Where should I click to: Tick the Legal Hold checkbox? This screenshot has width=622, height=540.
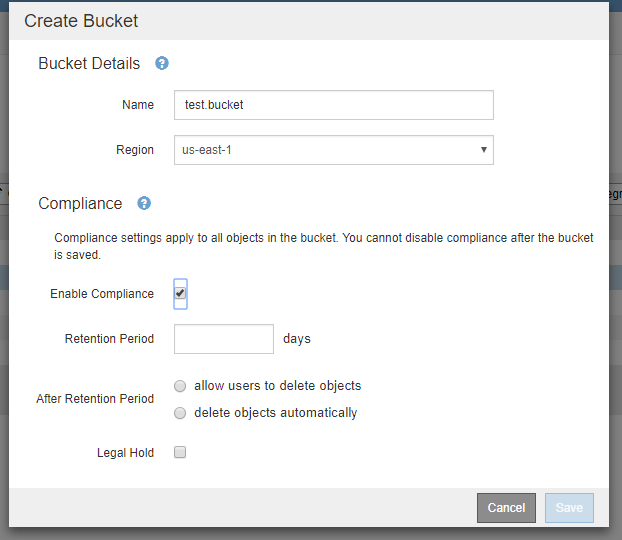pos(180,452)
